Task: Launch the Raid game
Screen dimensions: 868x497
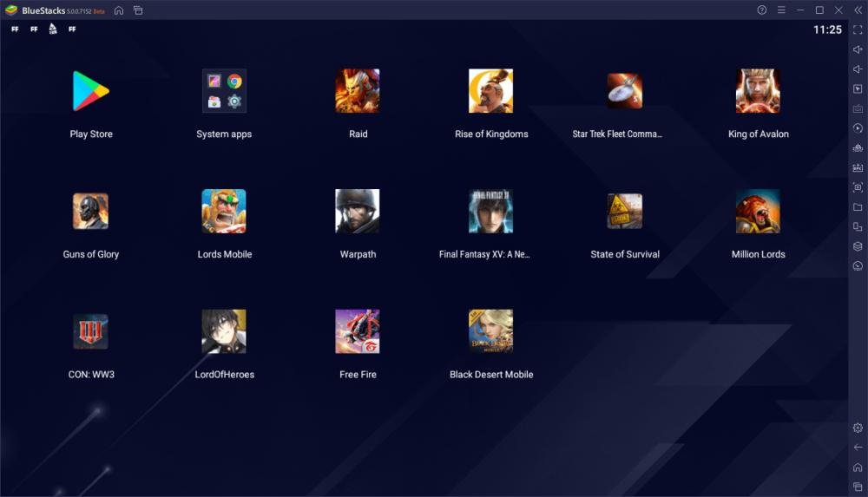Action: pyautogui.click(x=358, y=91)
